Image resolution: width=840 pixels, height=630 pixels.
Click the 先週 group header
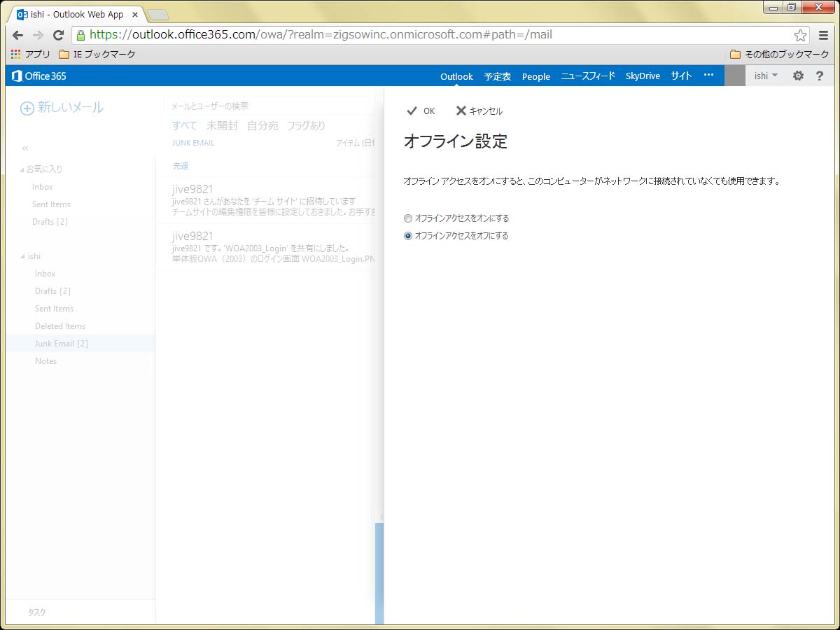click(x=181, y=166)
